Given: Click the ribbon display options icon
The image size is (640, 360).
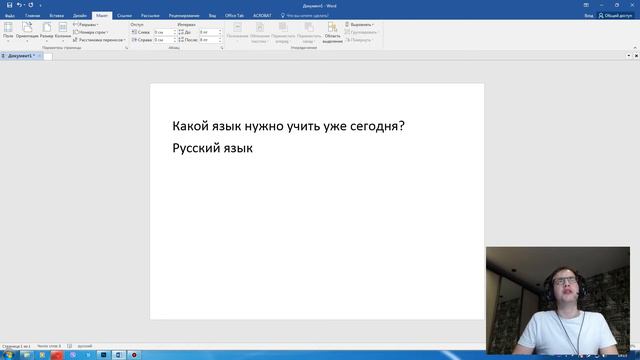Looking at the screenshot, I should pyautogui.click(x=586, y=5).
